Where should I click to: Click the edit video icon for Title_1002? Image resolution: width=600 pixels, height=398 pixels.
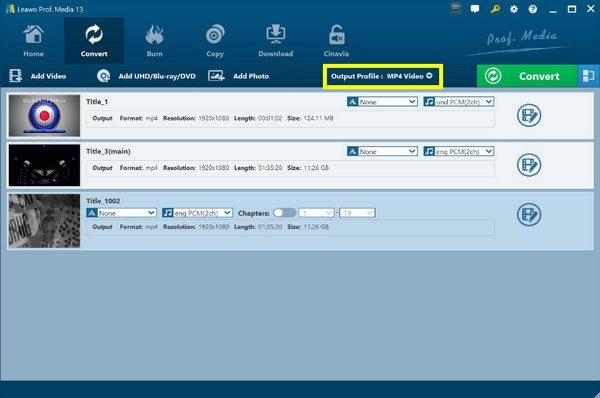[529, 215]
